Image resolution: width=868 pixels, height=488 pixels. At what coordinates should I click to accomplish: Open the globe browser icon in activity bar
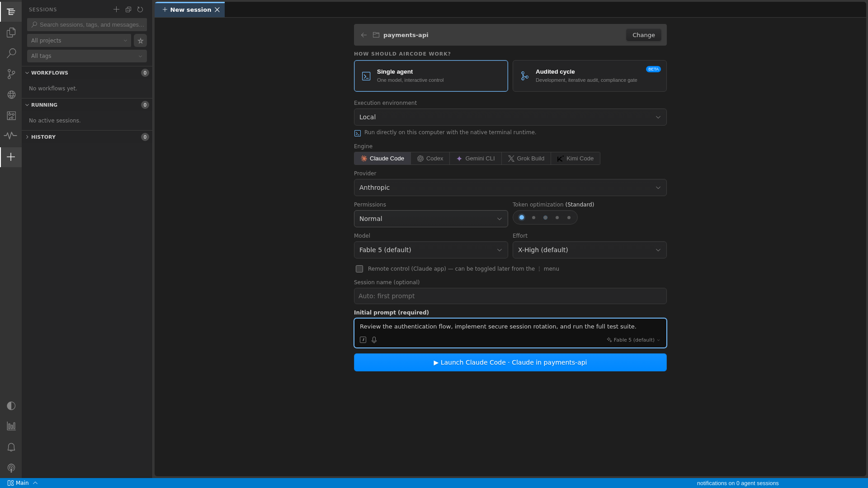(x=11, y=95)
